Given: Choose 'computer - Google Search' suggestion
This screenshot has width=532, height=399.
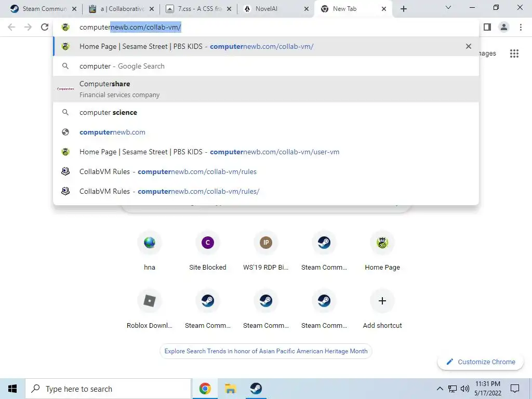Looking at the screenshot, I should [x=266, y=66].
